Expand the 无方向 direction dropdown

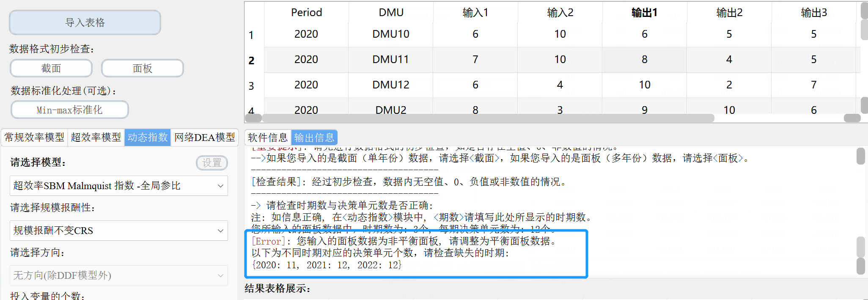tap(118, 275)
